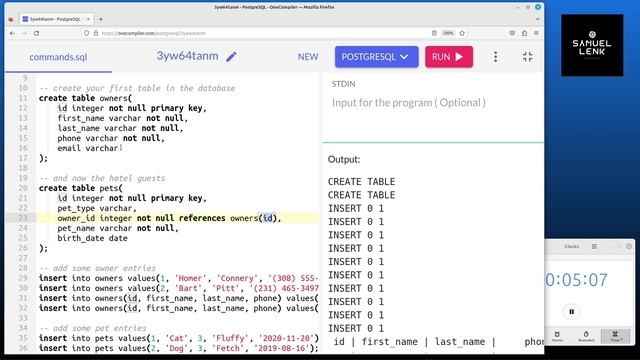The width and height of the screenshot is (640, 360).
Task: Toggle reader view in the address bar
Action: (x=434, y=33)
